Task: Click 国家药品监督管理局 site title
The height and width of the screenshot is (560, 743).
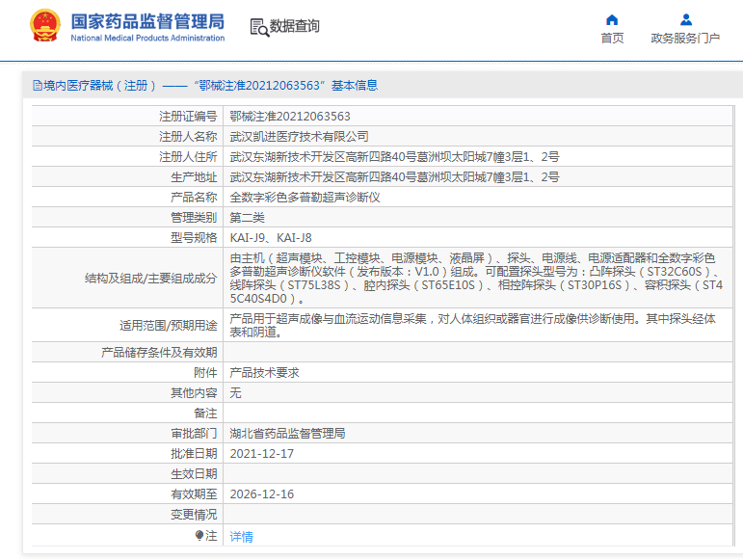Action: click(x=147, y=20)
